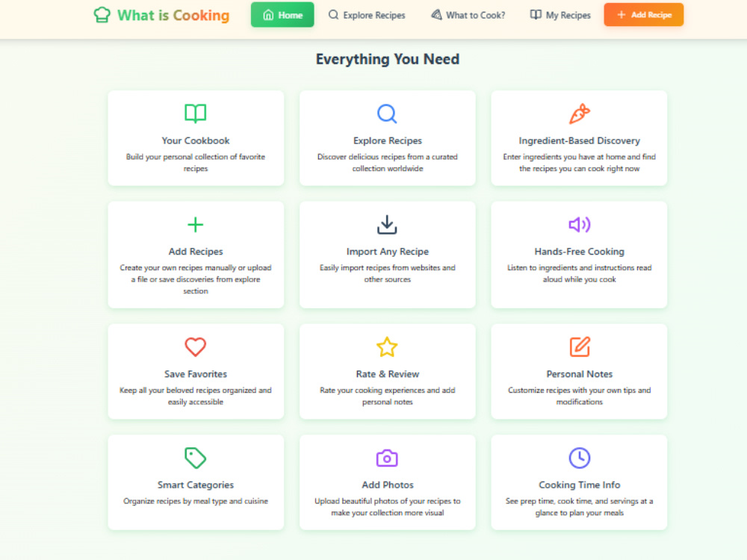
Task: Click the What is Cooking site title
Action: (x=173, y=15)
